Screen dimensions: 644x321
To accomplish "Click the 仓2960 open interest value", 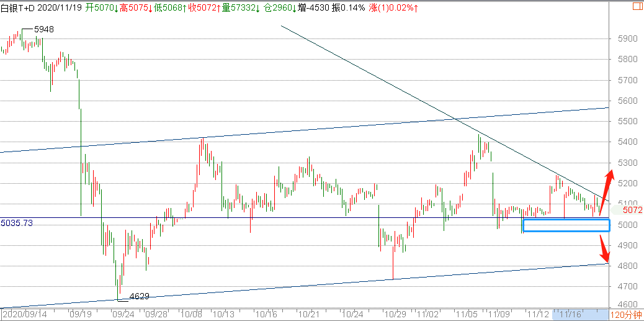I will point(281,7).
